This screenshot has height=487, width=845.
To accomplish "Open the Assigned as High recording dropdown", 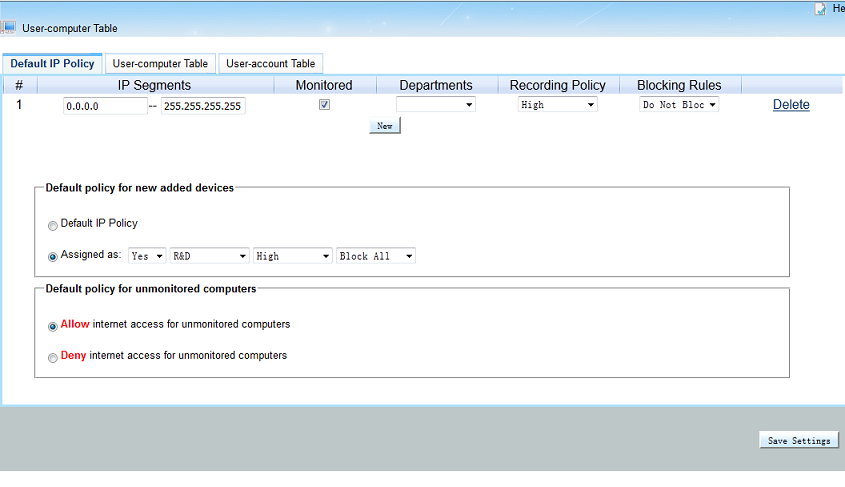I will point(293,256).
